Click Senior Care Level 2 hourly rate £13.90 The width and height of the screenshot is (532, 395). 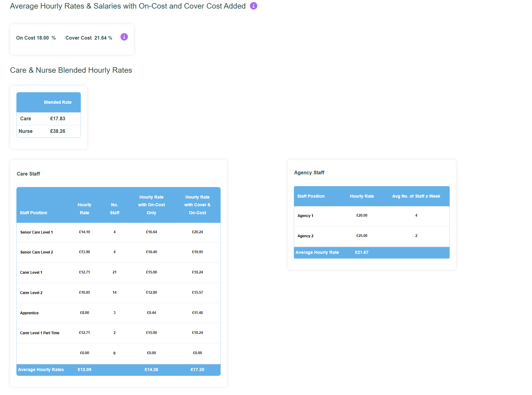coord(84,252)
